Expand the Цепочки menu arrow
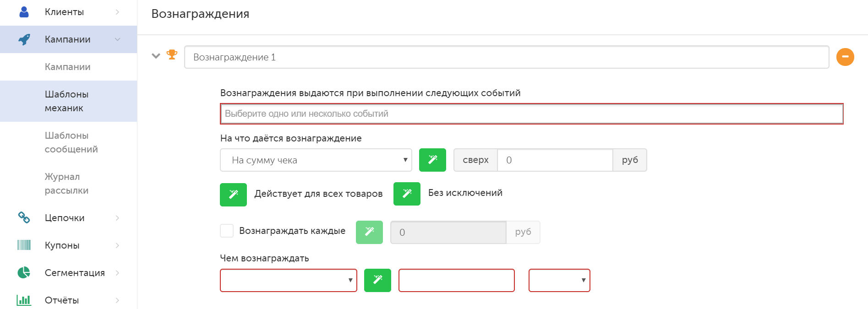The height and width of the screenshot is (309, 868). (118, 218)
